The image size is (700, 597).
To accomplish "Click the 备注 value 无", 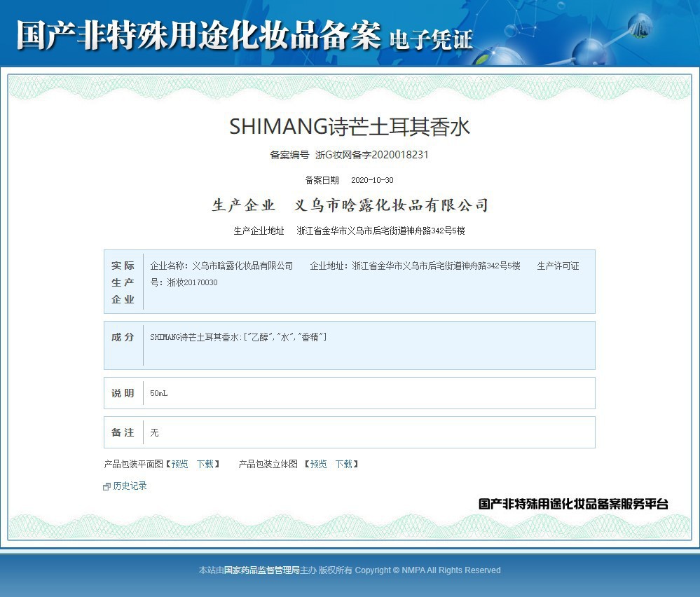I will tap(154, 432).
